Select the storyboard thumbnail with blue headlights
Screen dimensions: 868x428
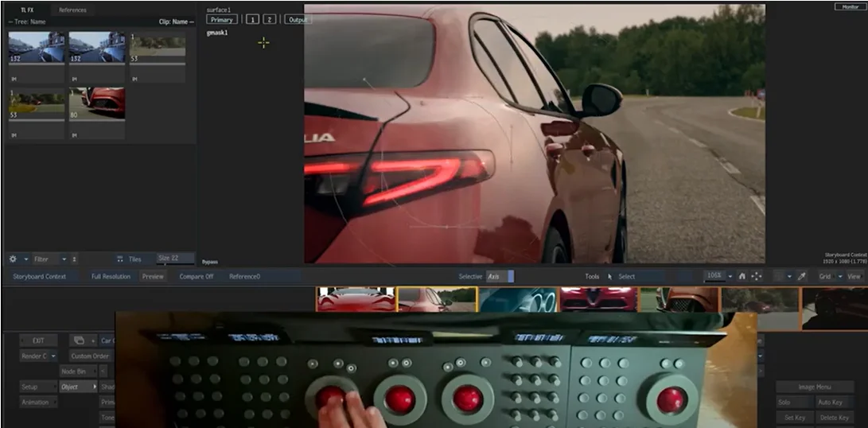518,299
